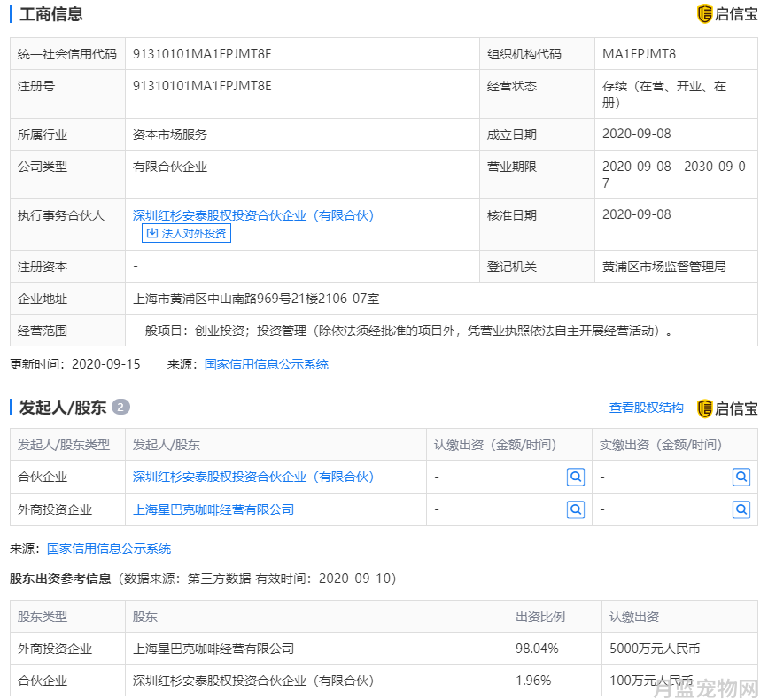Image resolution: width=768 pixels, height=700 pixels.
Task: Click 营业期限 value 2020-09-08 - 2030-09-07
Action: [673, 175]
